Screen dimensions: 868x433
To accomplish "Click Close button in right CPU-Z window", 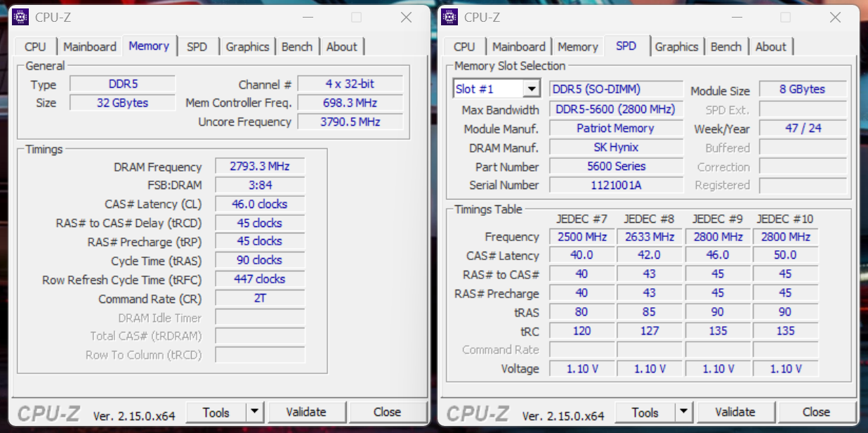I will tap(817, 413).
